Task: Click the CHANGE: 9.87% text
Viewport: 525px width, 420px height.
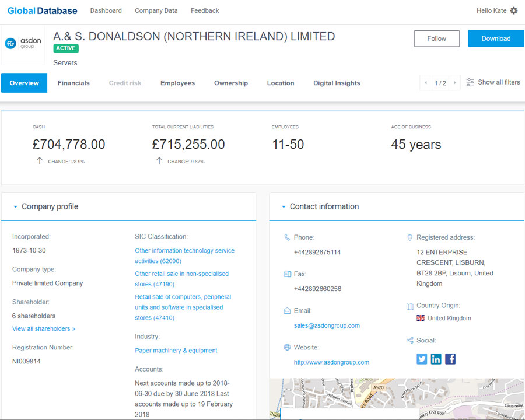Action: click(x=186, y=162)
